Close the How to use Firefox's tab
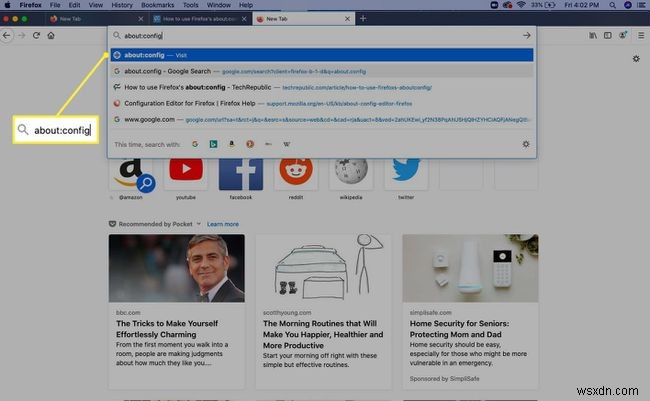 244,19
